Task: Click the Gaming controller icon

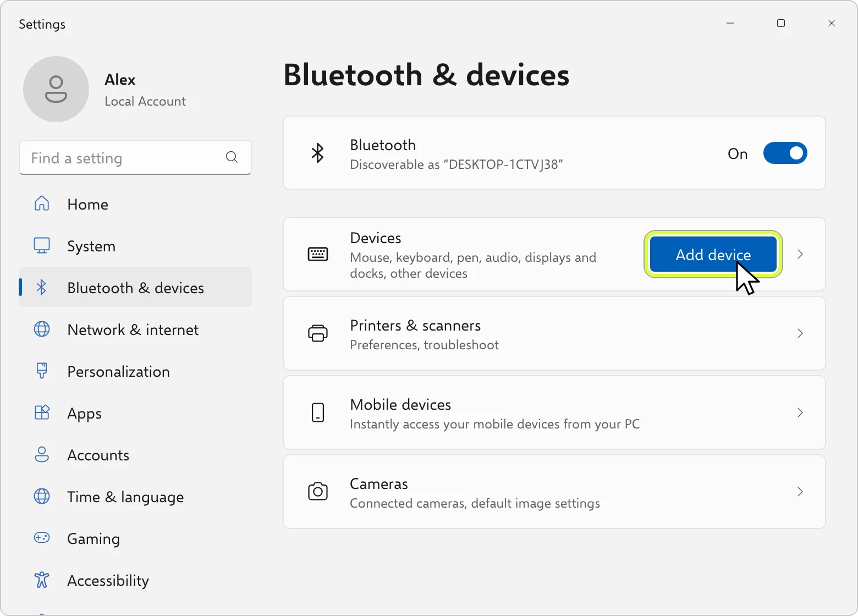Action: click(42, 538)
